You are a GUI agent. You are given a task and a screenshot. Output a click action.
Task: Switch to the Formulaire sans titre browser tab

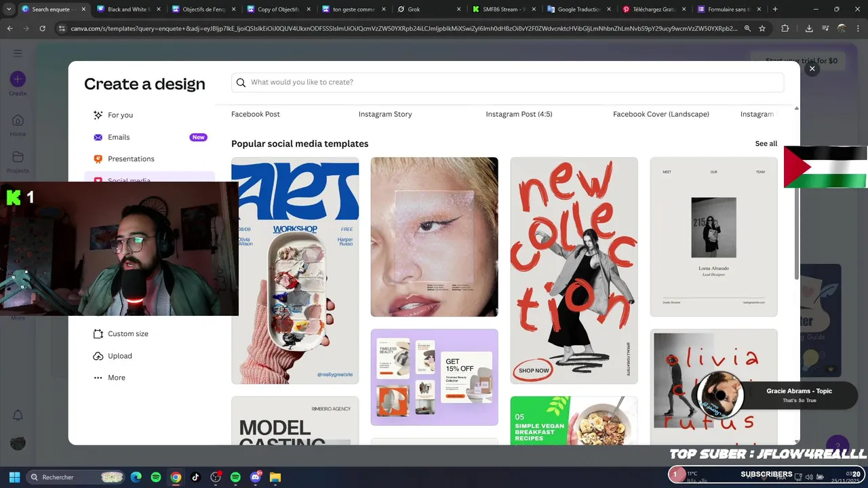[x=730, y=9]
